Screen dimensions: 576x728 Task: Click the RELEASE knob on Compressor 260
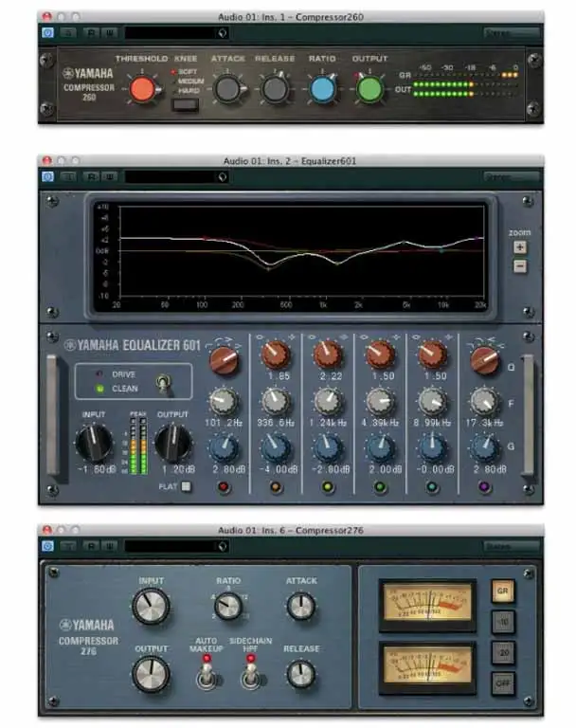pos(276,90)
